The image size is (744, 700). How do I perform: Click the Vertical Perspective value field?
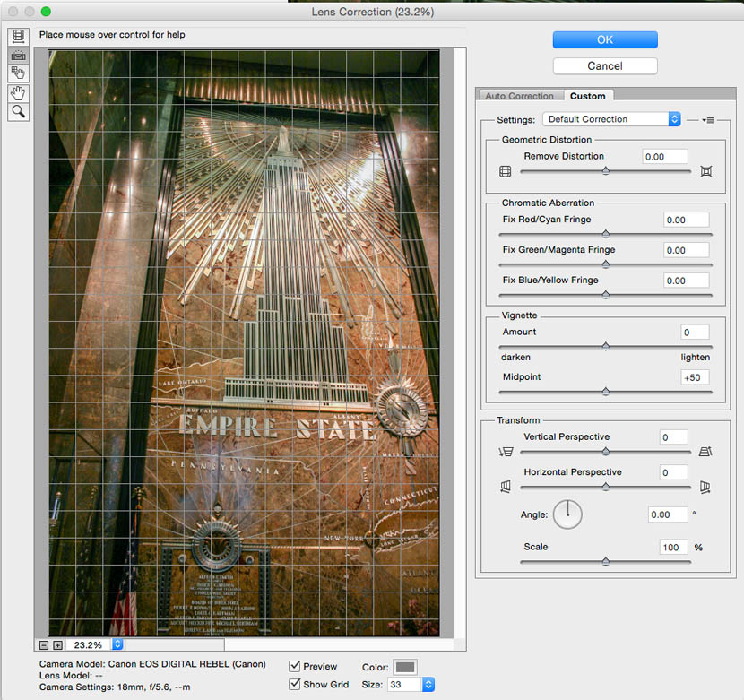673,437
